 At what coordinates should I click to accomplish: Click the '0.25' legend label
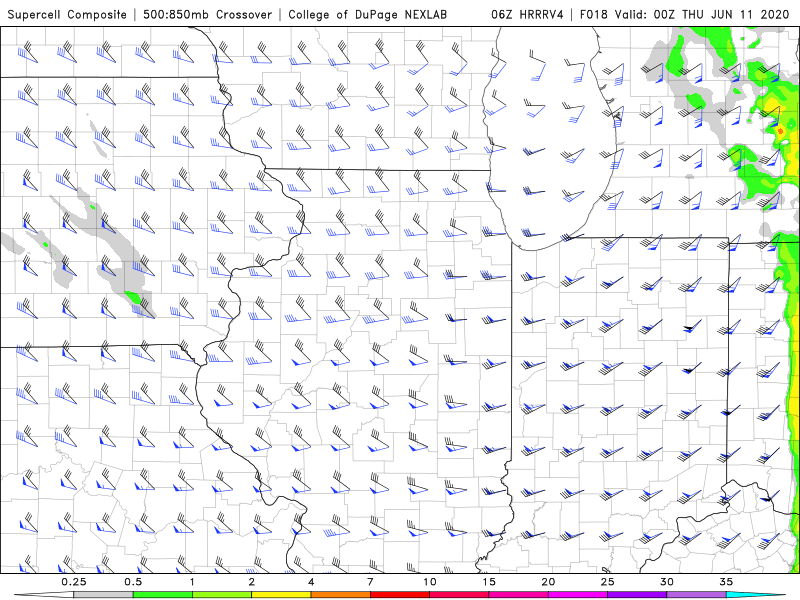coord(73,582)
